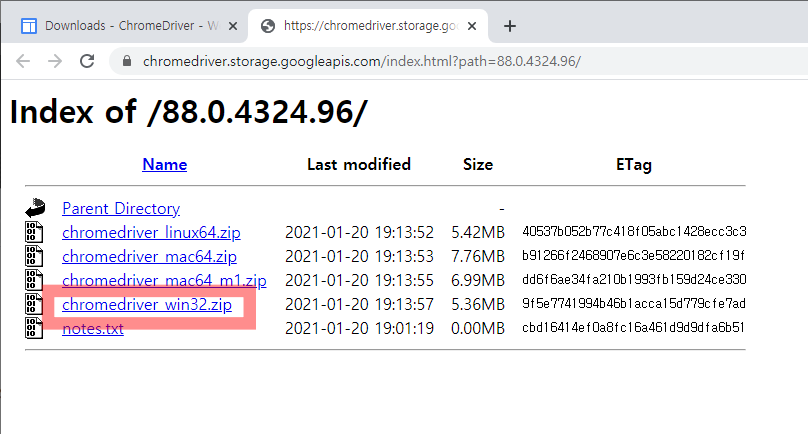Click ETag starting with b91266f2468907
This screenshot has height=434, width=808.
tap(633, 255)
